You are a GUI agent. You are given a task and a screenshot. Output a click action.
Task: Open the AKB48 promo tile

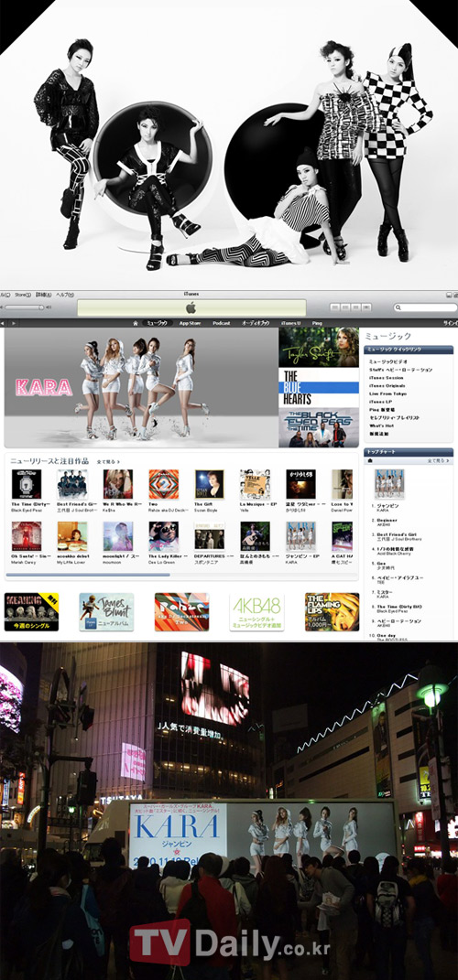pos(256,612)
